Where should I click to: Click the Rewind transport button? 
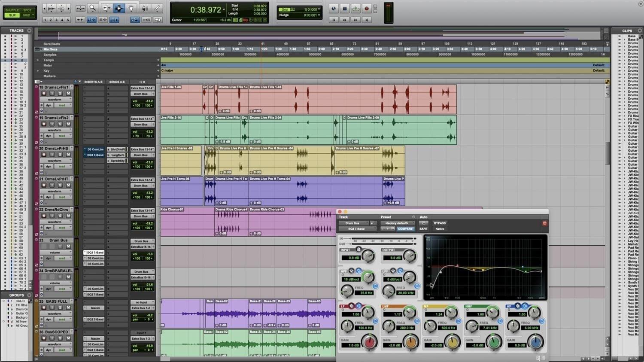tap(344, 20)
